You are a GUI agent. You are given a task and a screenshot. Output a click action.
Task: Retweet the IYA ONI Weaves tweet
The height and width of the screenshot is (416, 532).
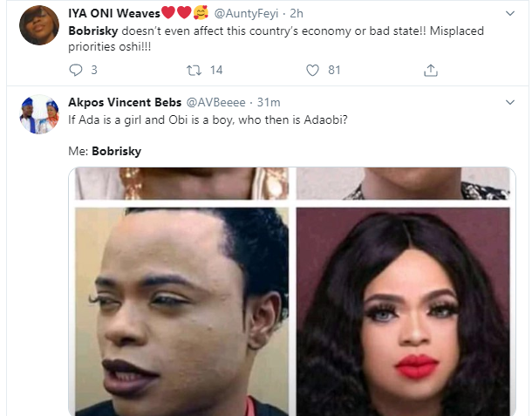pos(194,70)
